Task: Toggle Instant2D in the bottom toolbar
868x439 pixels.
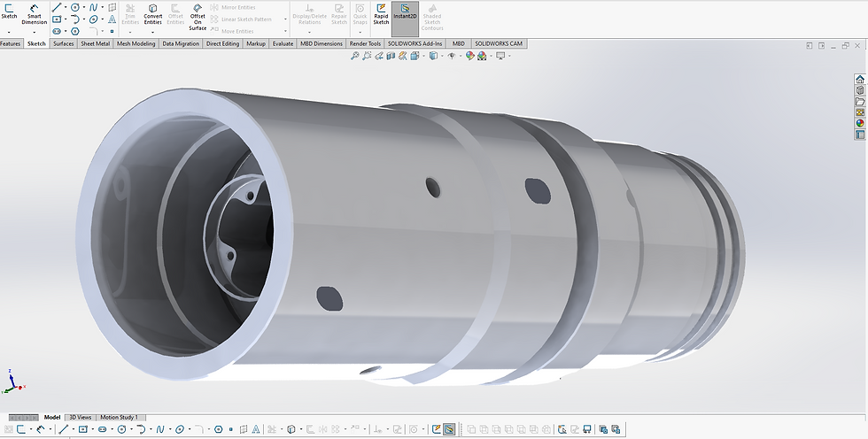Action: (x=449, y=429)
